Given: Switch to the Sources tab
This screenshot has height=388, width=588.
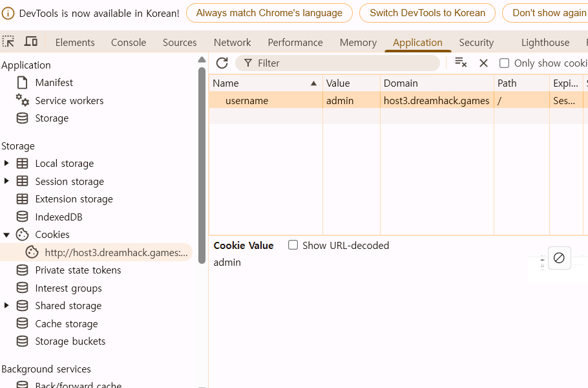Looking at the screenshot, I should click(x=180, y=43).
